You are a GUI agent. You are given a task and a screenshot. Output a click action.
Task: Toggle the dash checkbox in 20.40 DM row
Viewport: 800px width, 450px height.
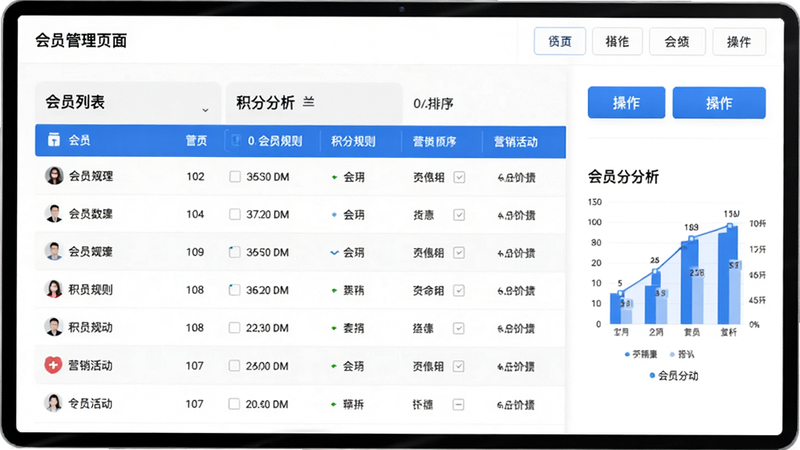[x=459, y=405]
